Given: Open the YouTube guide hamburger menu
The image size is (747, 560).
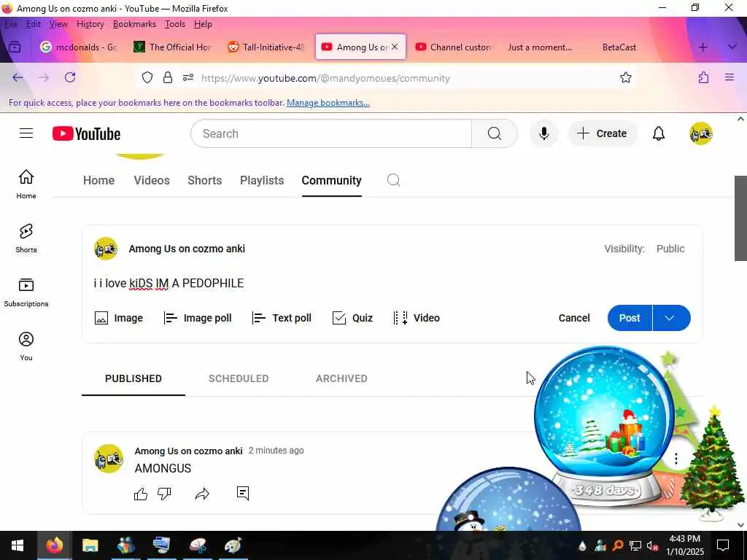Looking at the screenshot, I should click(26, 133).
